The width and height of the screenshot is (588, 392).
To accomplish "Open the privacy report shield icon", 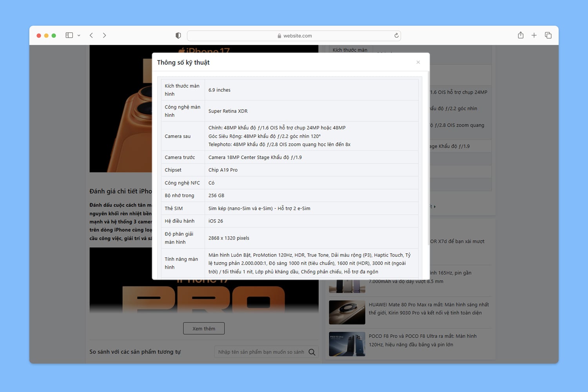I will [x=178, y=36].
